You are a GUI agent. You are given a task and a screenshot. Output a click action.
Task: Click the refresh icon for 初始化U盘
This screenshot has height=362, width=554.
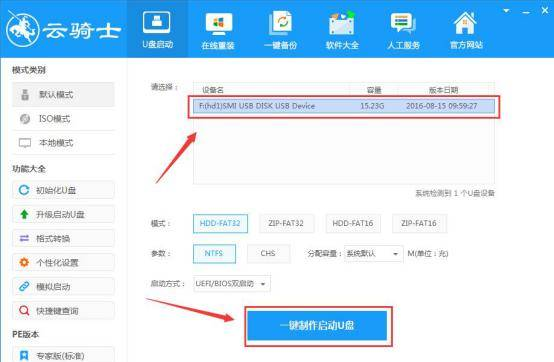coord(24,190)
